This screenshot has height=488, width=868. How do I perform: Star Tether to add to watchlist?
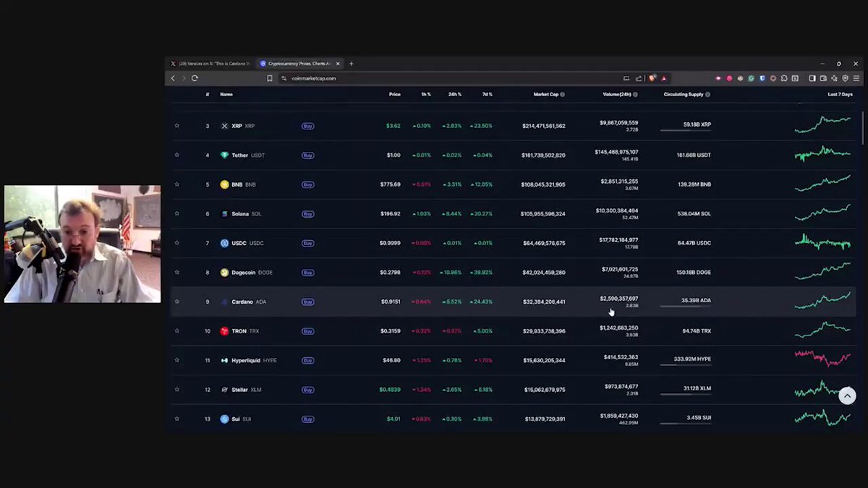coord(176,155)
